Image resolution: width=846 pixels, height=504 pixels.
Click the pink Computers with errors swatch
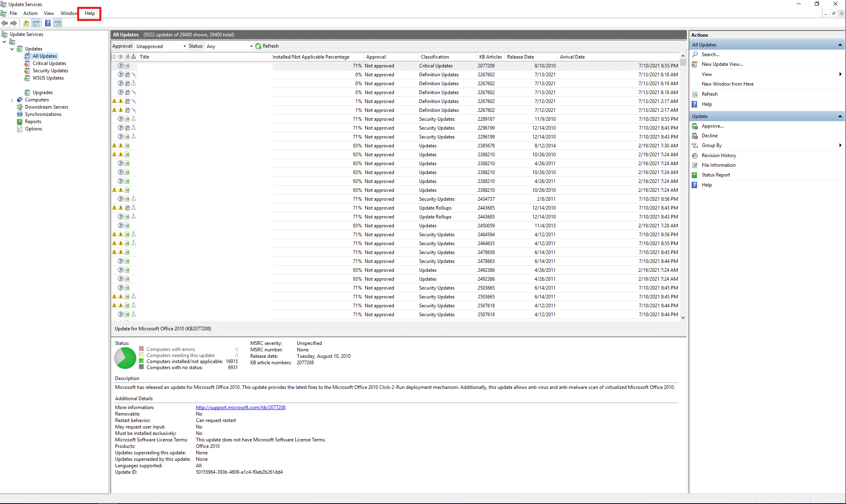[141, 349]
